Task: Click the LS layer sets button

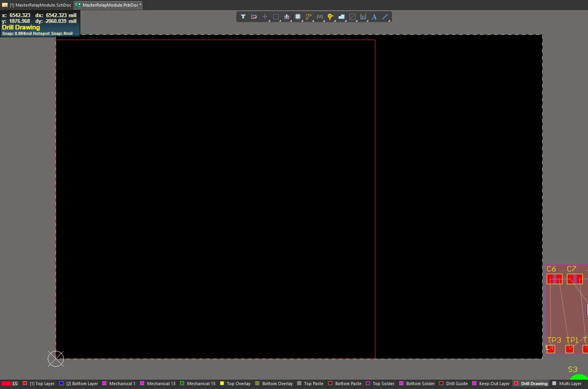Action: [x=15, y=383]
